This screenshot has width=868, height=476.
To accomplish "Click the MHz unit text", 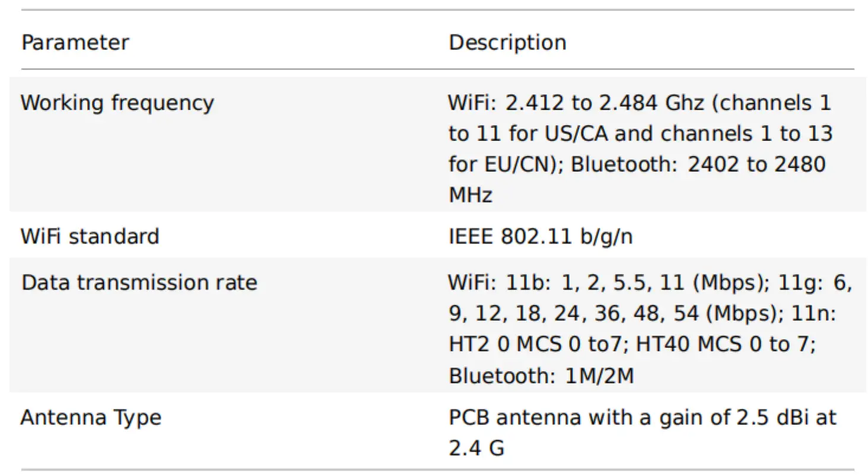I will click(x=470, y=195).
